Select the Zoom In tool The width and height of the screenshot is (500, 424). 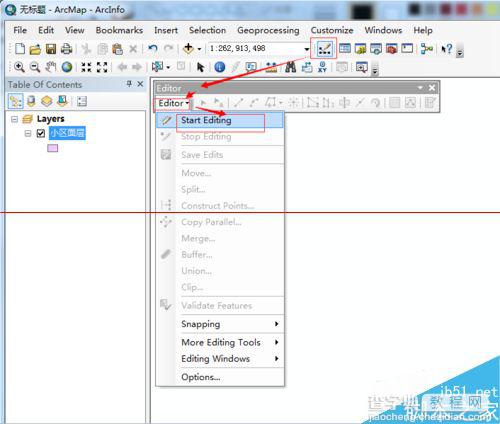[x=19, y=67]
